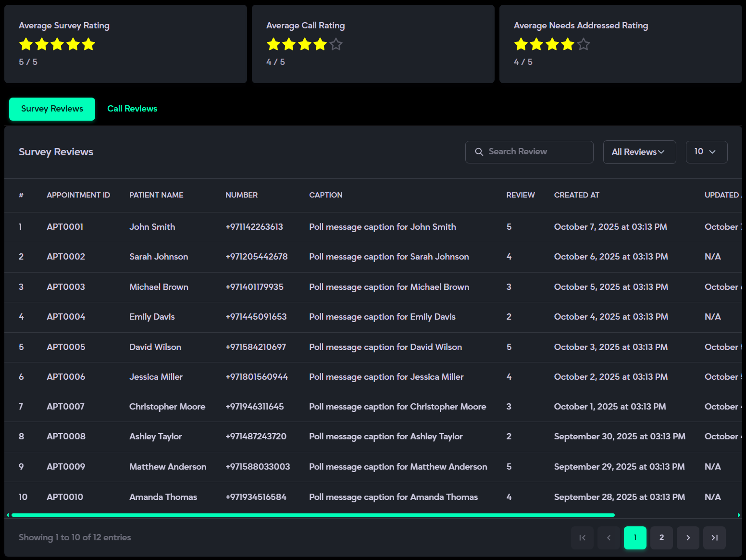The height and width of the screenshot is (560, 746).
Task: Sort by the Created At column header
Action: 576,195
